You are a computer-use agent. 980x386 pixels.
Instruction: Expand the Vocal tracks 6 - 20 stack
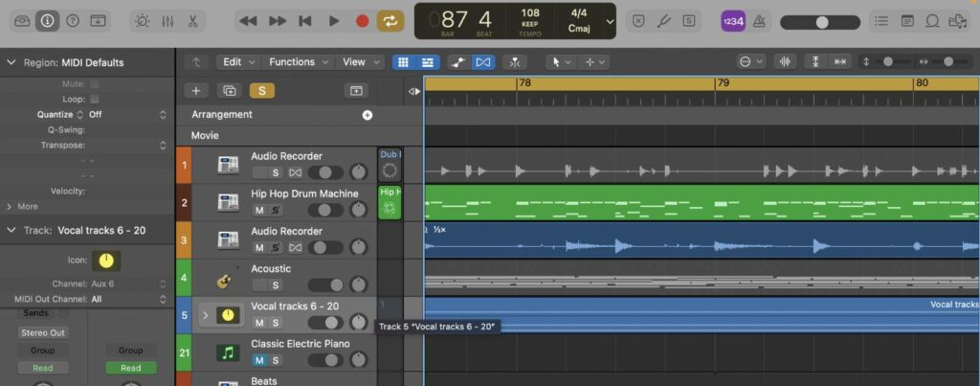point(205,315)
